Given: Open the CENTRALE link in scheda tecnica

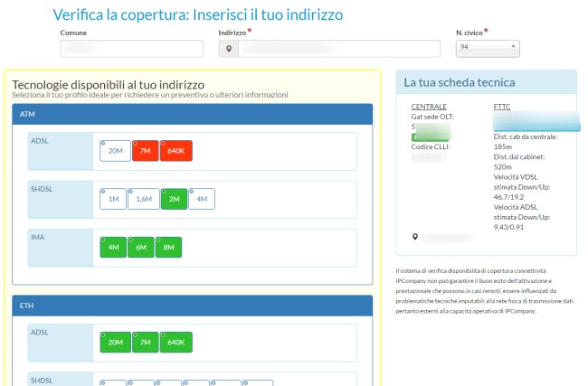Looking at the screenshot, I should [x=428, y=107].
